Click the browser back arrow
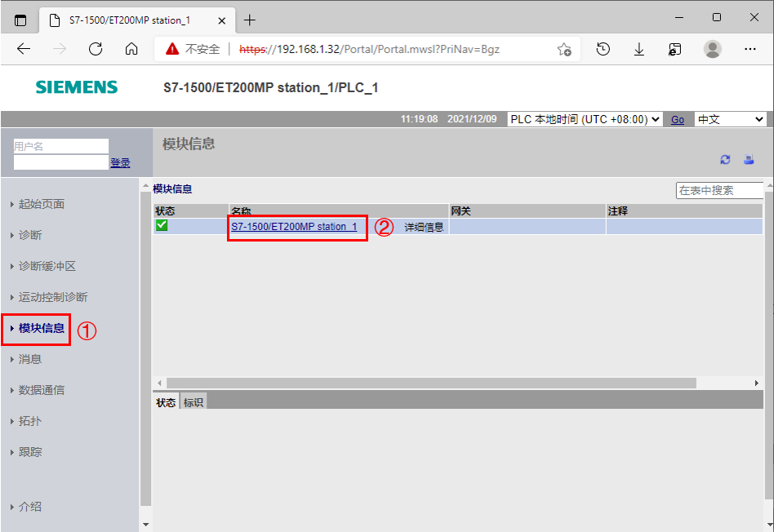Image resolution: width=774 pixels, height=532 pixels. click(x=24, y=49)
